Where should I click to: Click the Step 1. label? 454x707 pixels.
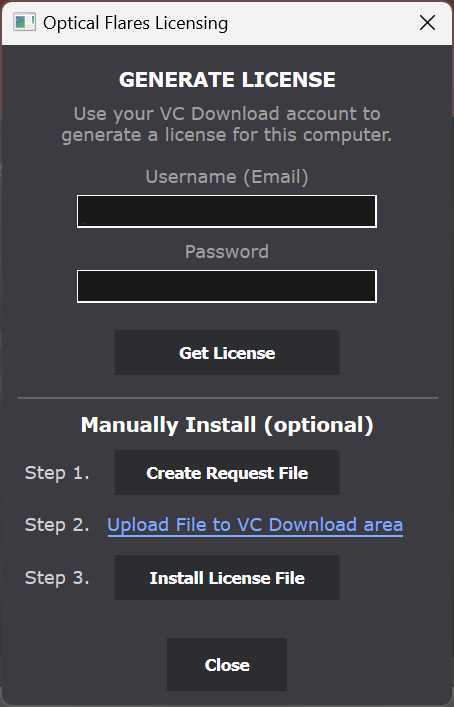57,473
